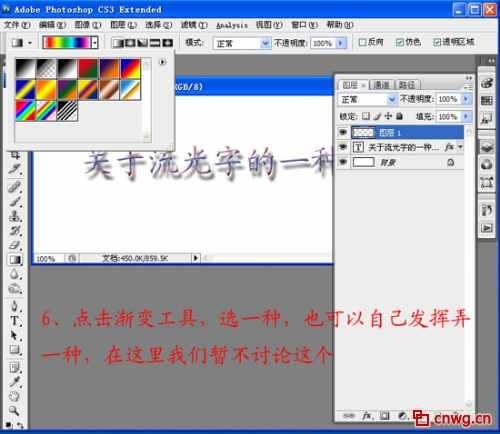Close the 图层 tab with its x
This screenshot has height=434, width=500.
tap(363, 86)
